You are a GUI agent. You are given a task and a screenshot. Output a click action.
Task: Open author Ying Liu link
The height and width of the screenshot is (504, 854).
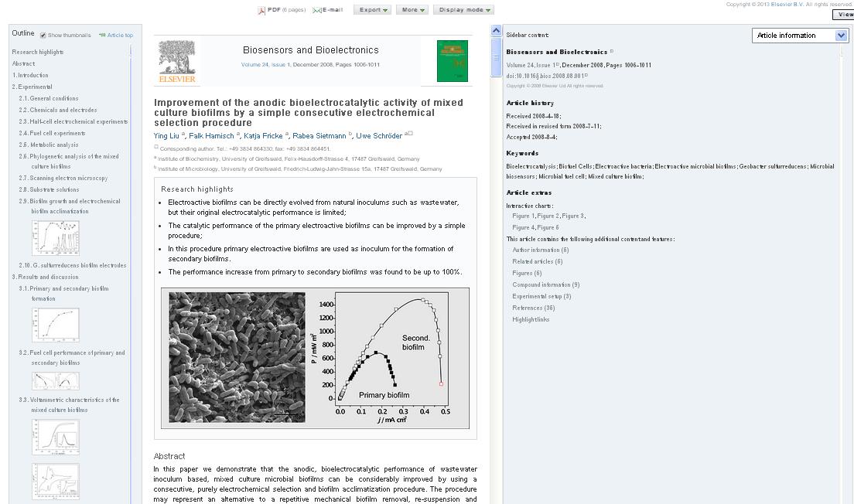166,136
